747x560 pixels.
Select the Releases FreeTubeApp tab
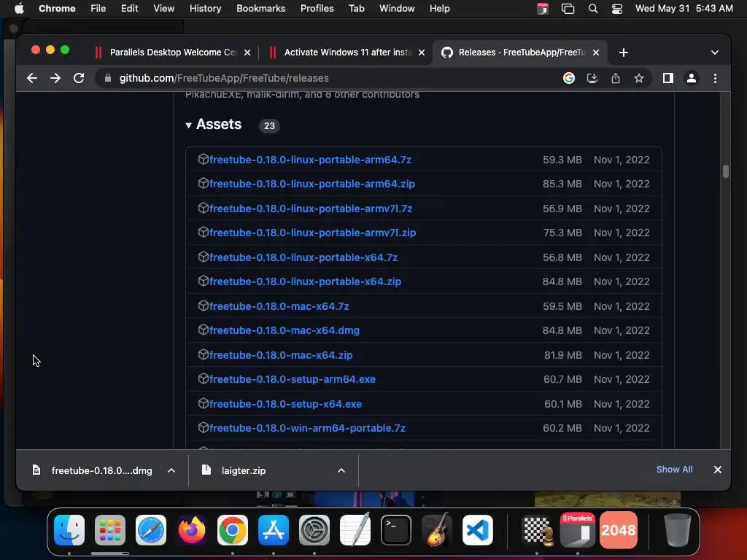coord(519,52)
